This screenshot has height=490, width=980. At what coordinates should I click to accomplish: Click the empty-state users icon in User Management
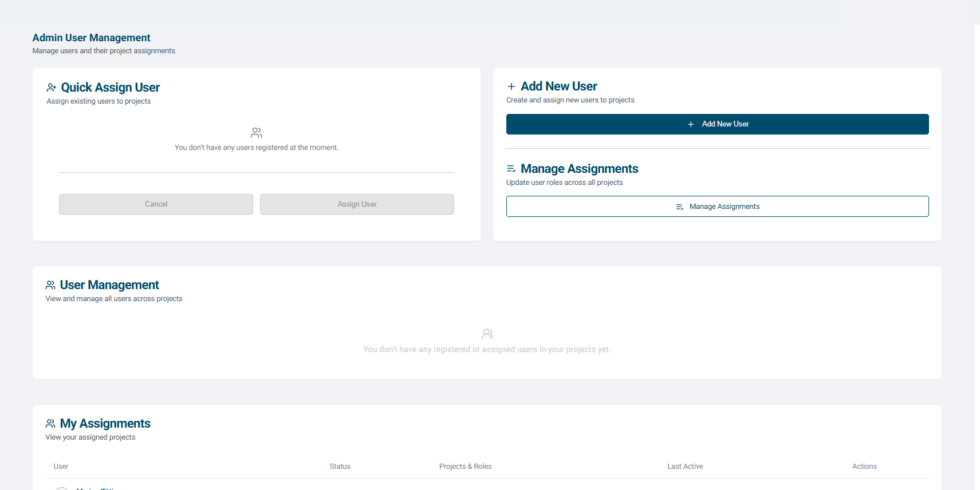487,334
